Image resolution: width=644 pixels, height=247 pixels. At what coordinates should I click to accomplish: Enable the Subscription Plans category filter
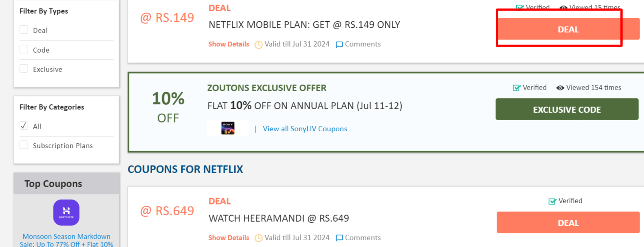pyautogui.click(x=24, y=145)
